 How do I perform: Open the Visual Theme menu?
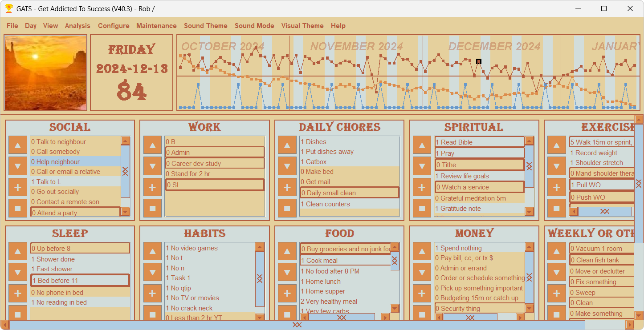tap(302, 26)
